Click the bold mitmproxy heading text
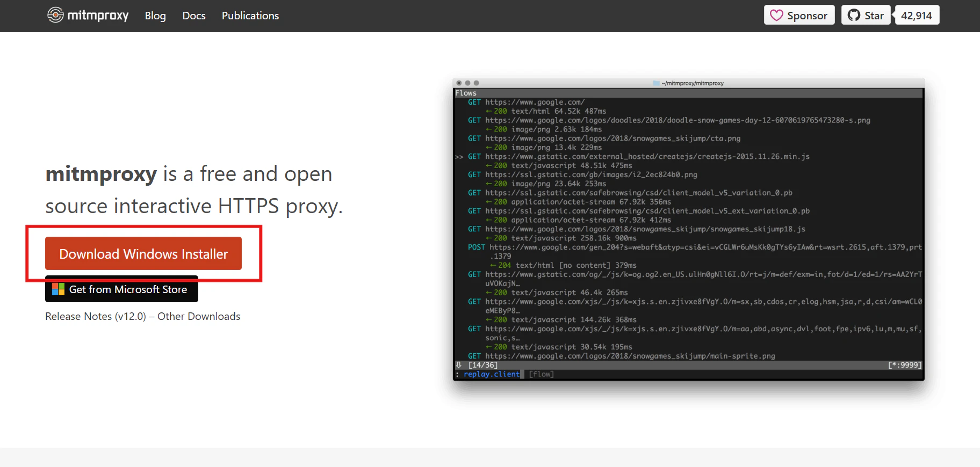This screenshot has height=467, width=980. point(101,174)
